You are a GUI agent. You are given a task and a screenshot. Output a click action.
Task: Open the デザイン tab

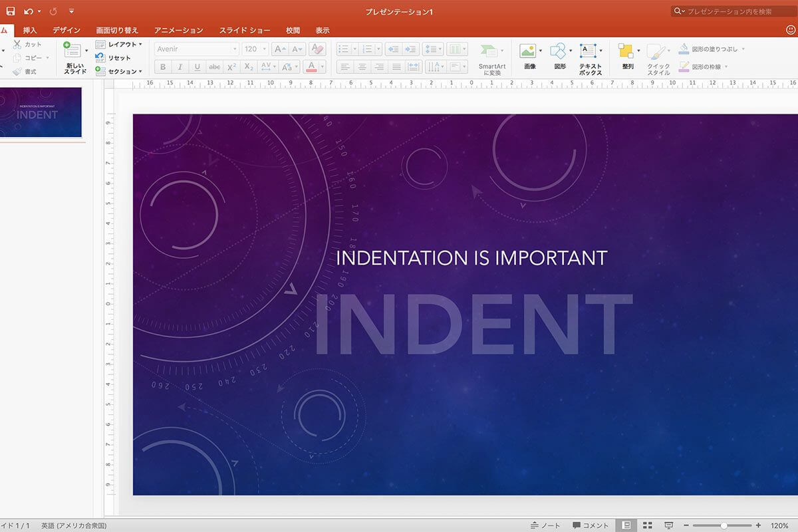66,31
